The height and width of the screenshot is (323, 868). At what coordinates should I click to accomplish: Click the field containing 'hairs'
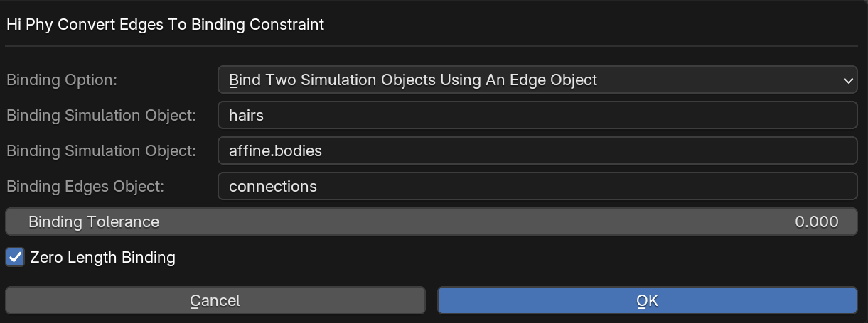537,115
